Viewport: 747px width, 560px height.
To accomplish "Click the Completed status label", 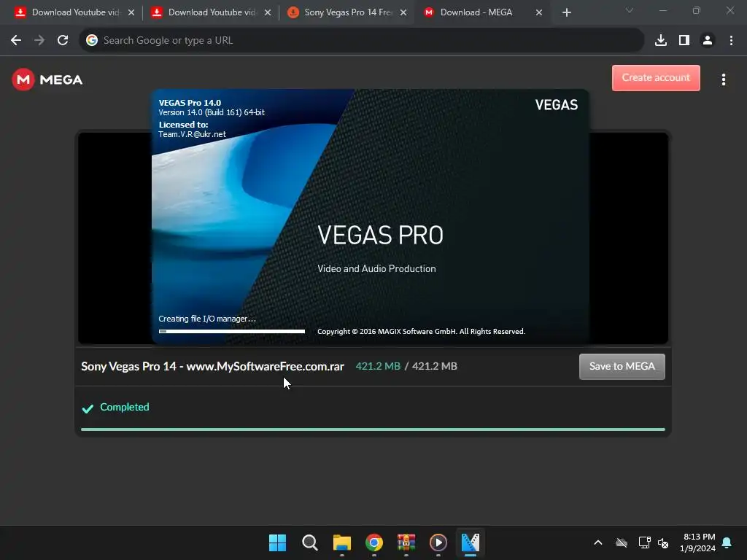I will (x=124, y=407).
